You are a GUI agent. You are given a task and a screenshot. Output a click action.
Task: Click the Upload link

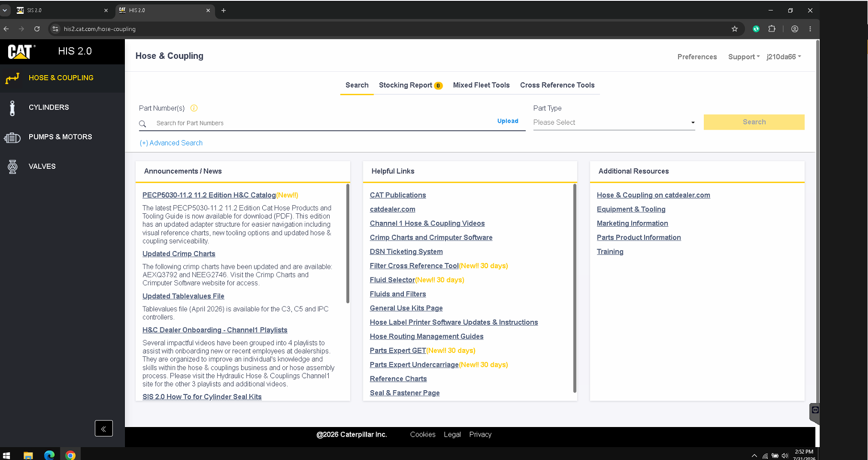coord(508,121)
